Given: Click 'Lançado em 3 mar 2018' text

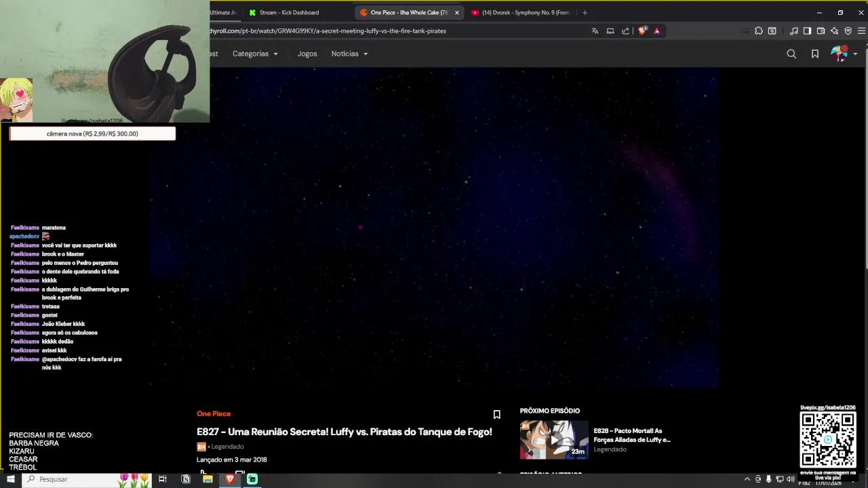Looking at the screenshot, I should (x=232, y=460).
